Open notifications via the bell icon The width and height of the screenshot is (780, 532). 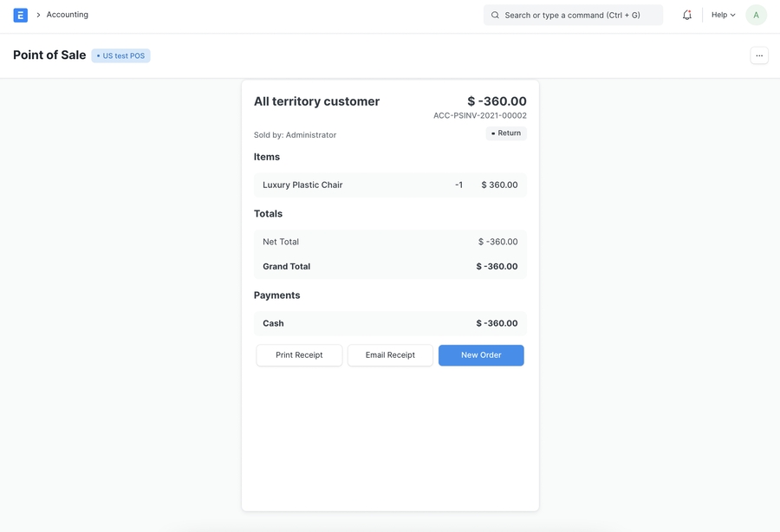coord(685,14)
